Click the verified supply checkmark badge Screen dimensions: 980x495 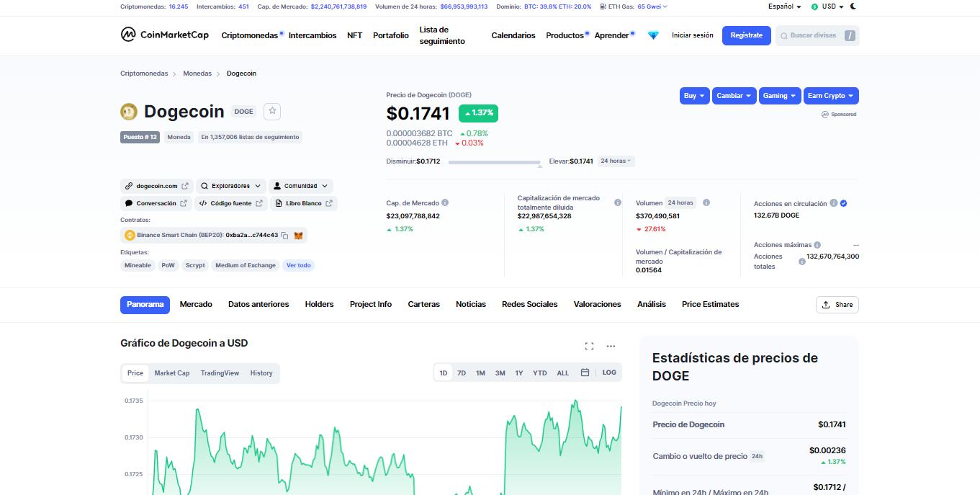(x=843, y=203)
